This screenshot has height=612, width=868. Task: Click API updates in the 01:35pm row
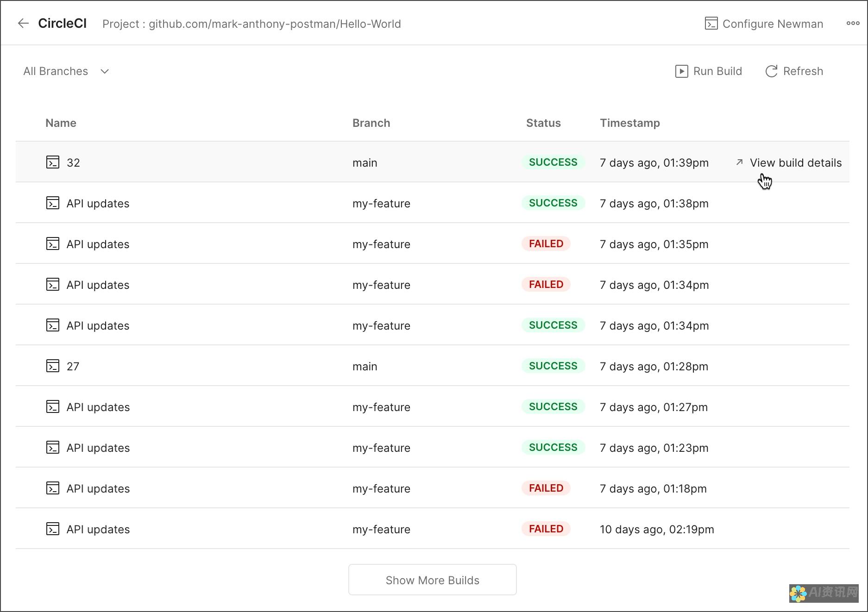[98, 244]
